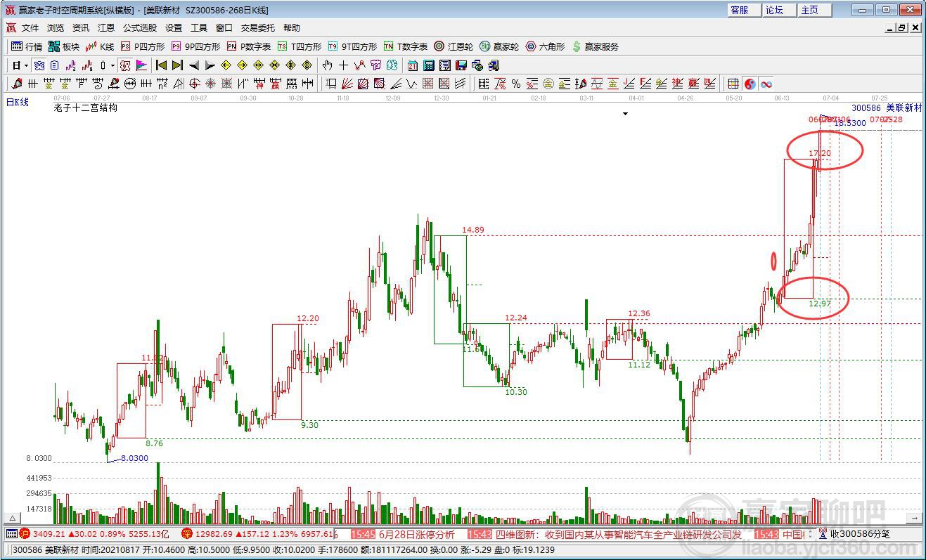Click the 客服 button
The width and height of the screenshot is (926, 560).
pyautogui.click(x=743, y=10)
